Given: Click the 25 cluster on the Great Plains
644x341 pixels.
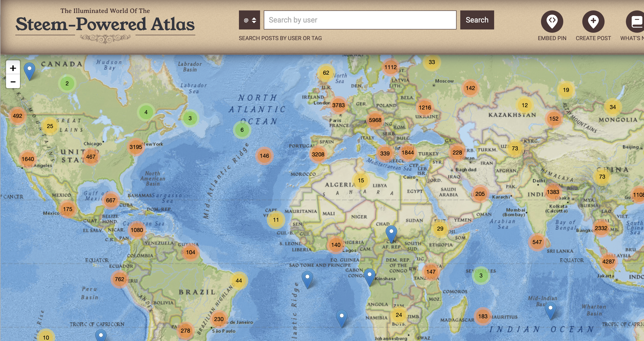Looking at the screenshot, I should point(50,126).
